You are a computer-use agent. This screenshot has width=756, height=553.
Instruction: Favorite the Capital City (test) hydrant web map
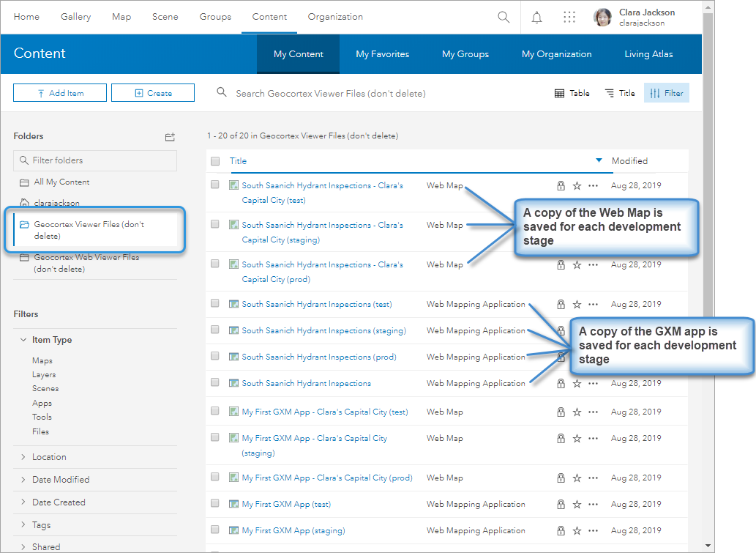[577, 186]
